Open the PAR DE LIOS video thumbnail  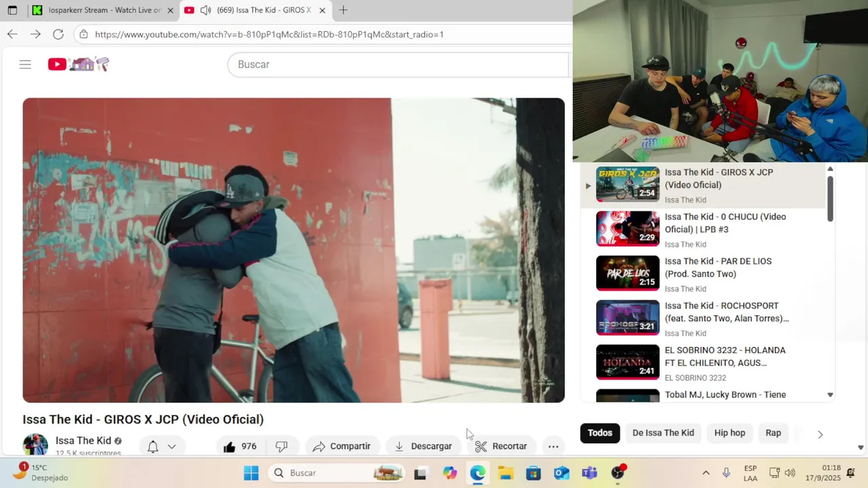pyautogui.click(x=627, y=273)
